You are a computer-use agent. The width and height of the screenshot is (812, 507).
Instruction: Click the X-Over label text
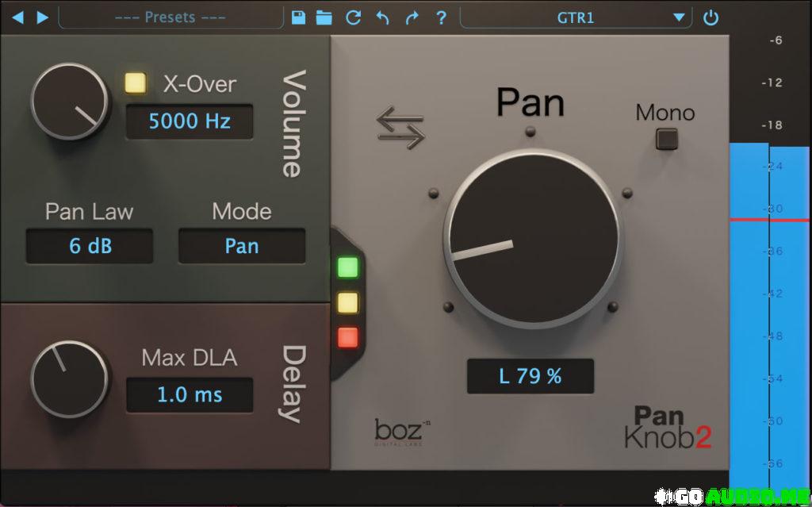coord(200,84)
